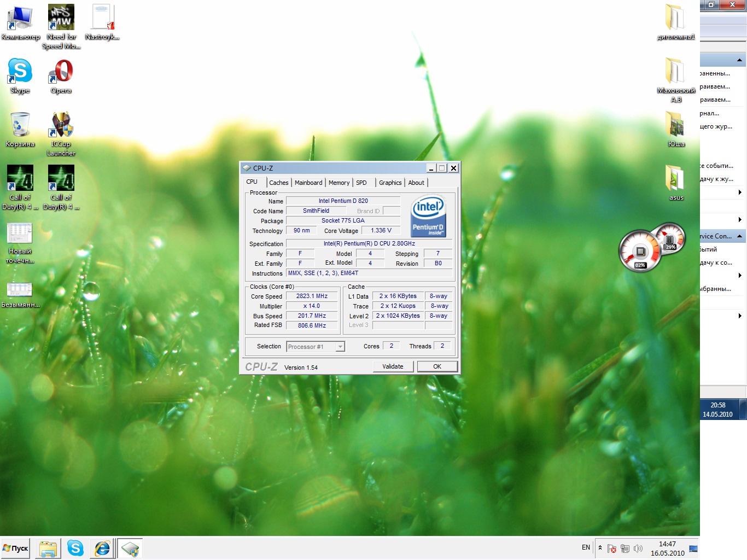Launch Internet Explorer from taskbar
Screen dimensions: 747x560
click(x=102, y=548)
